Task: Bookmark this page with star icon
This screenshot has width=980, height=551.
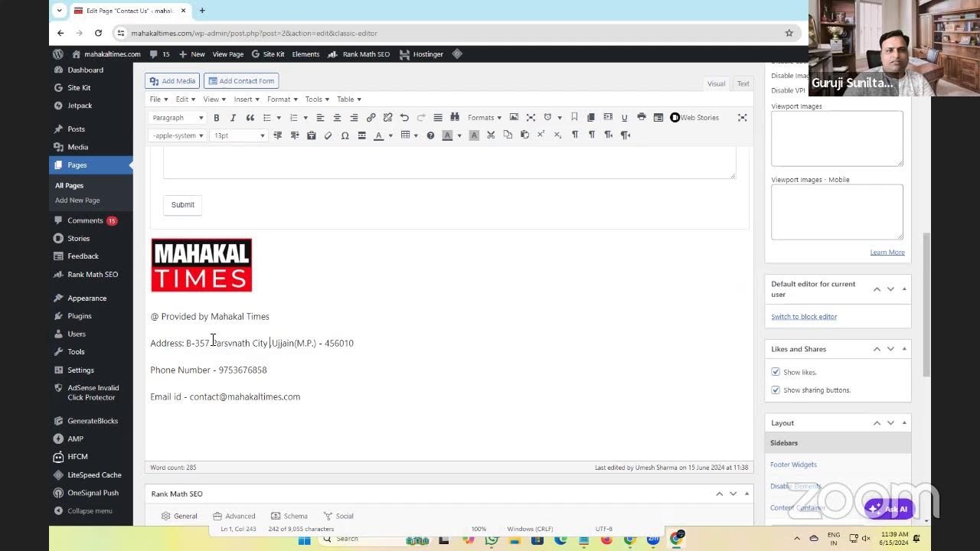Action: click(x=789, y=33)
